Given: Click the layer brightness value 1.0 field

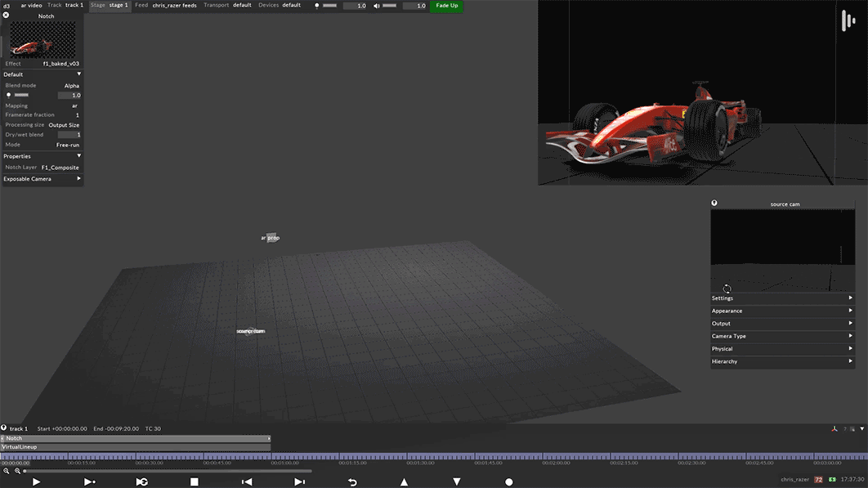Looking at the screenshot, I should click(69, 96).
